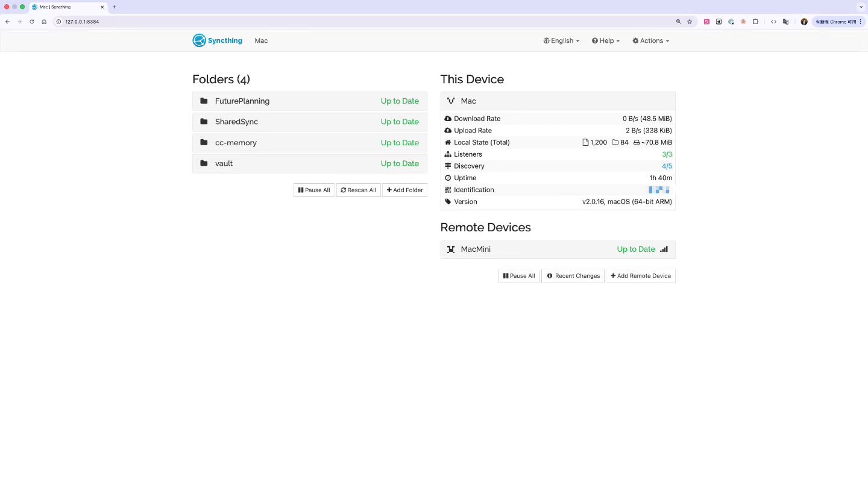The image size is (868, 488).
Task: Open the Actions gear dropdown
Action: coord(651,41)
